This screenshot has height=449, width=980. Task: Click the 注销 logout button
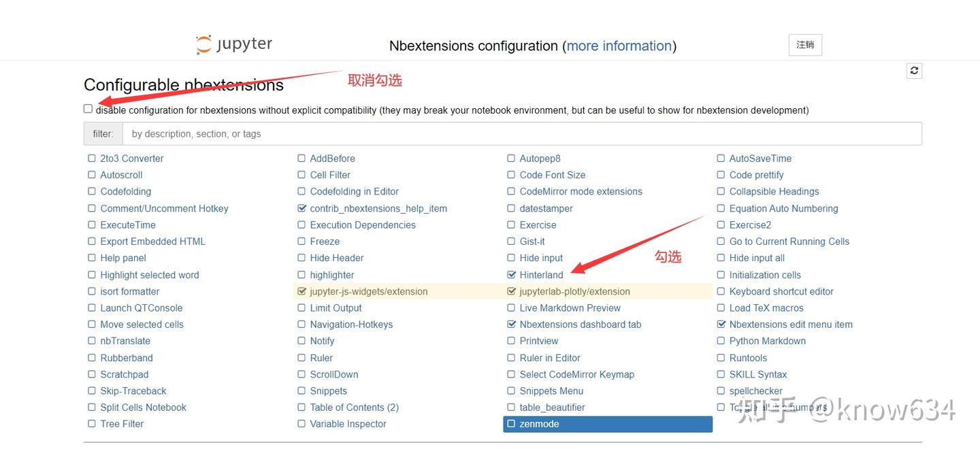tap(805, 45)
